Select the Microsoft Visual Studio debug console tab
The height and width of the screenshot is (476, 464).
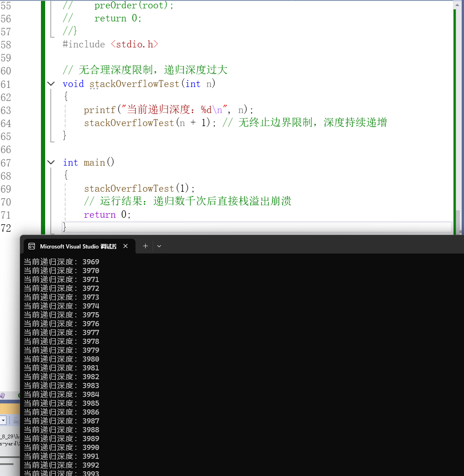tap(80, 246)
